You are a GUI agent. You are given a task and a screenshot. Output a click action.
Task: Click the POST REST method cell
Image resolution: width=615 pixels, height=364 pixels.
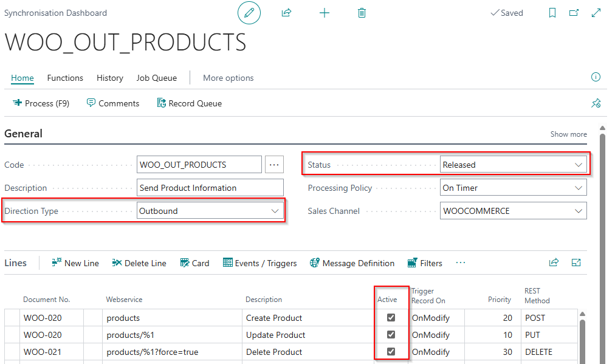click(x=549, y=318)
